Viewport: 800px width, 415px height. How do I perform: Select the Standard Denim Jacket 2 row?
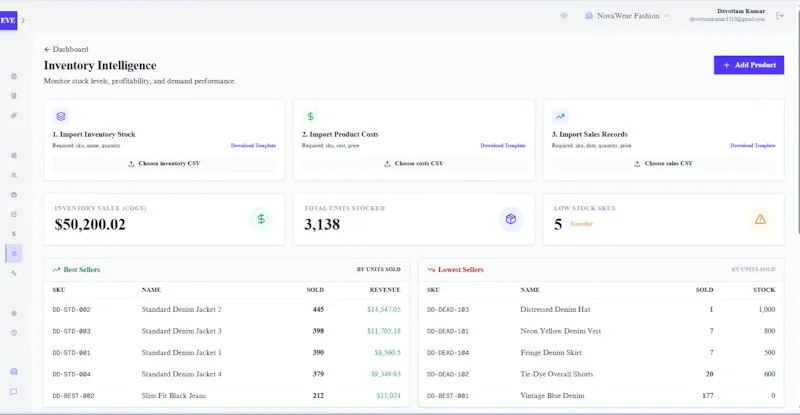pos(227,309)
